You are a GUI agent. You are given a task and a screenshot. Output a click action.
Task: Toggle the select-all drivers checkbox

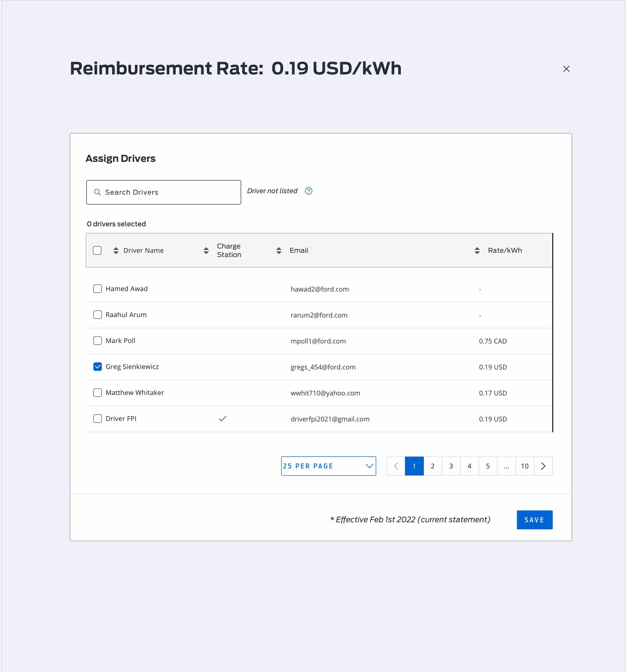click(x=97, y=250)
